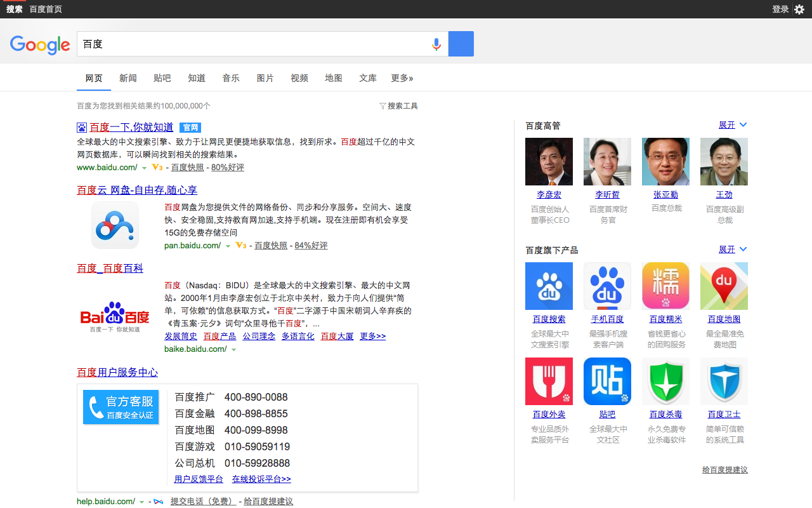Open result 百度一下,你就知道
Screen dimensions: 812x508
(131, 128)
